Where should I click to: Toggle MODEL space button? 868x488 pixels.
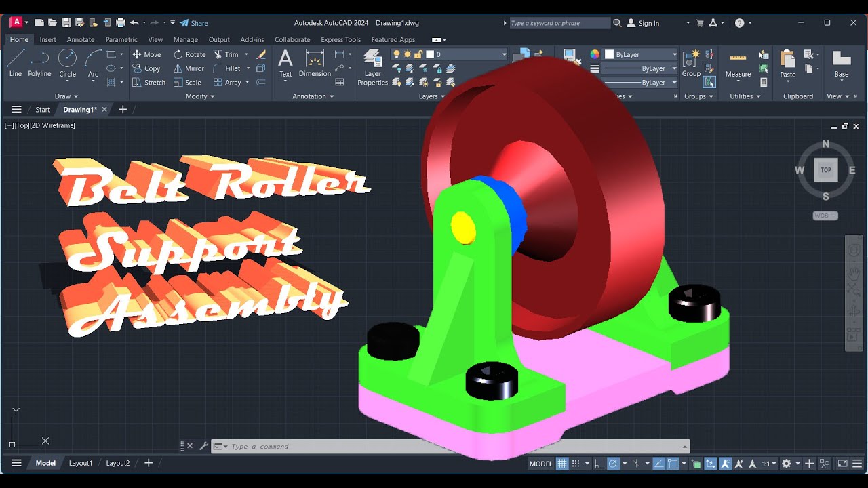point(540,464)
